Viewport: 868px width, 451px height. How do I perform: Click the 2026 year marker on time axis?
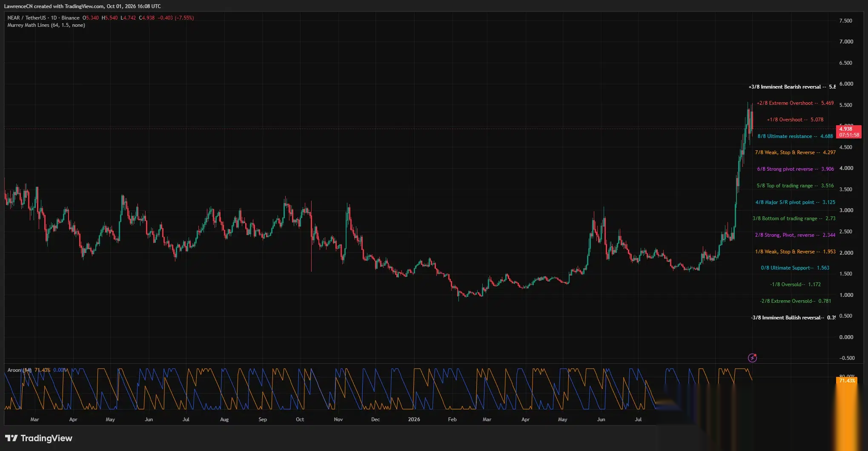[x=414, y=419]
